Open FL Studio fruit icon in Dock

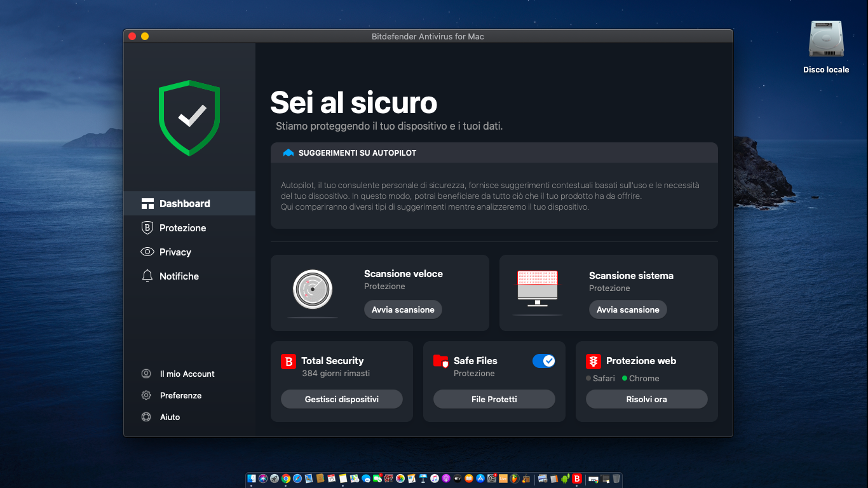515,478
